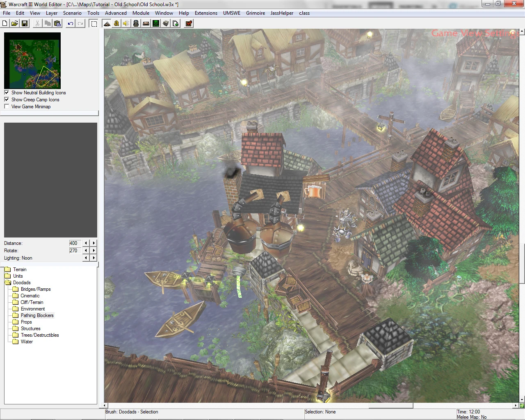Create a new map with the New icon
This screenshot has width=525, height=420.
[5, 23]
